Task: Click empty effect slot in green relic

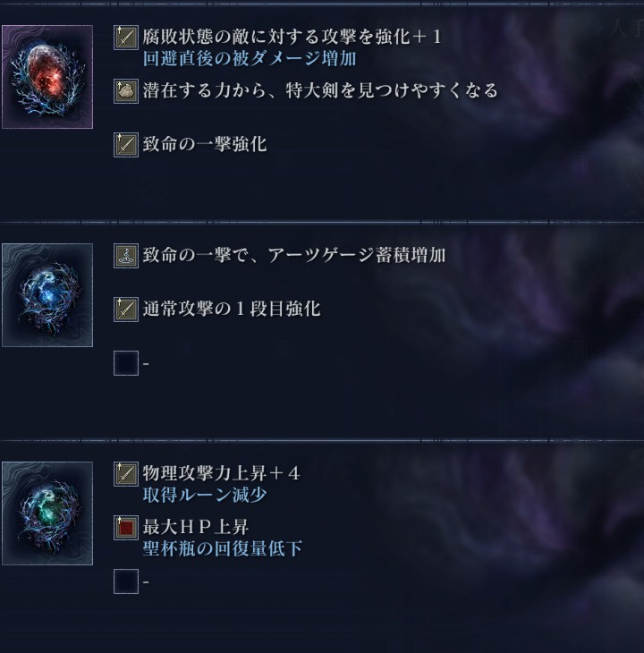Action: click(x=126, y=581)
